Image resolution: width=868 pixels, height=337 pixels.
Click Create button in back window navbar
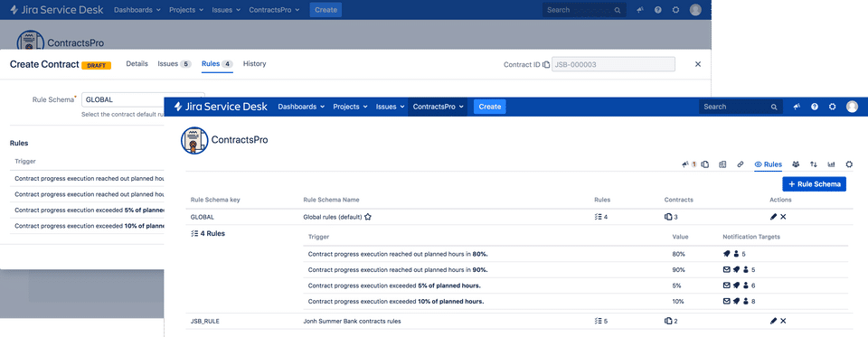click(326, 10)
